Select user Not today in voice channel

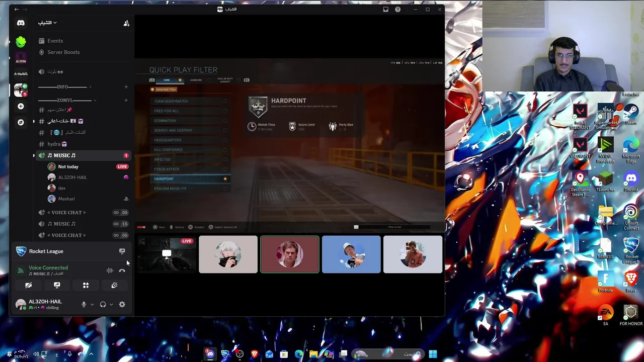point(68,166)
